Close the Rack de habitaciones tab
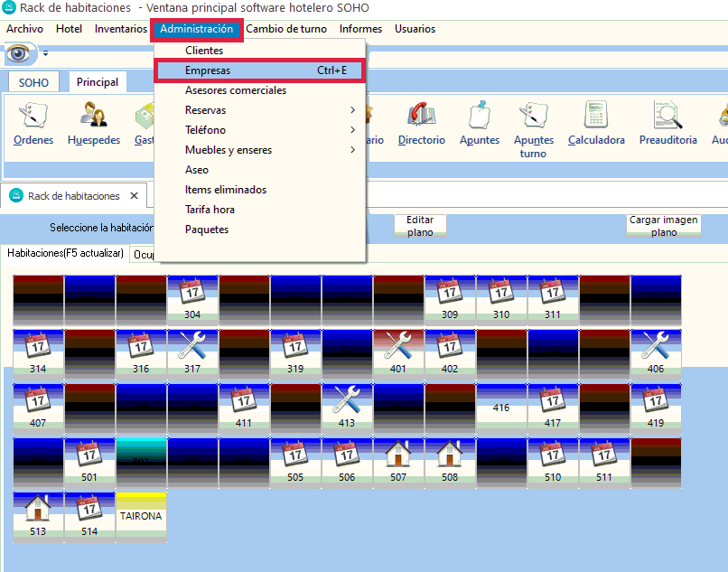Image resolution: width=728 pixels, height=572 pixels. 134,195
